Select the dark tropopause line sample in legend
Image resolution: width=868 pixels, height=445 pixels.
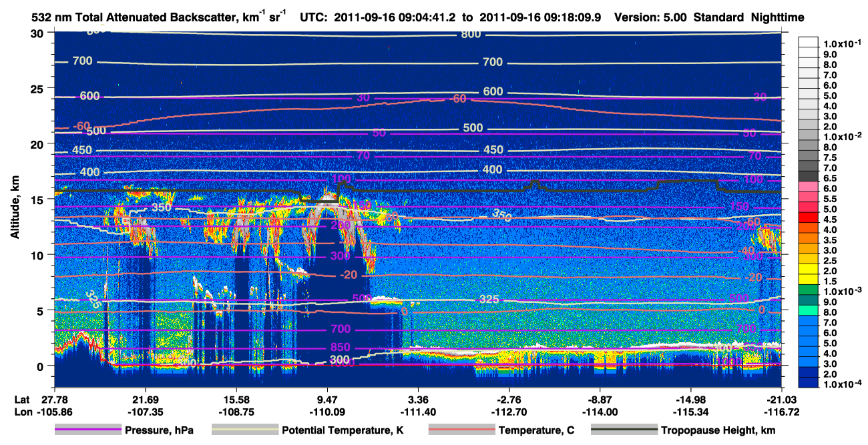[x=624, y=430]
